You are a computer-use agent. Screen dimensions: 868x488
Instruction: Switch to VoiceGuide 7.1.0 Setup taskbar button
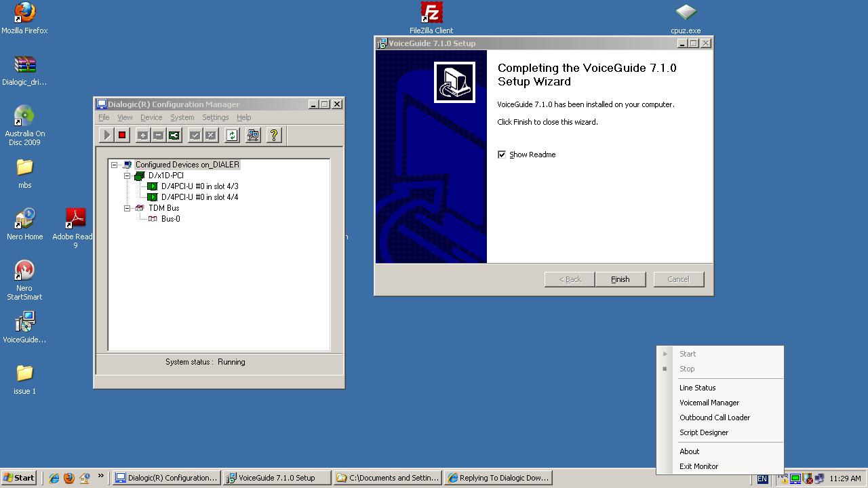[x=277, y=478]
